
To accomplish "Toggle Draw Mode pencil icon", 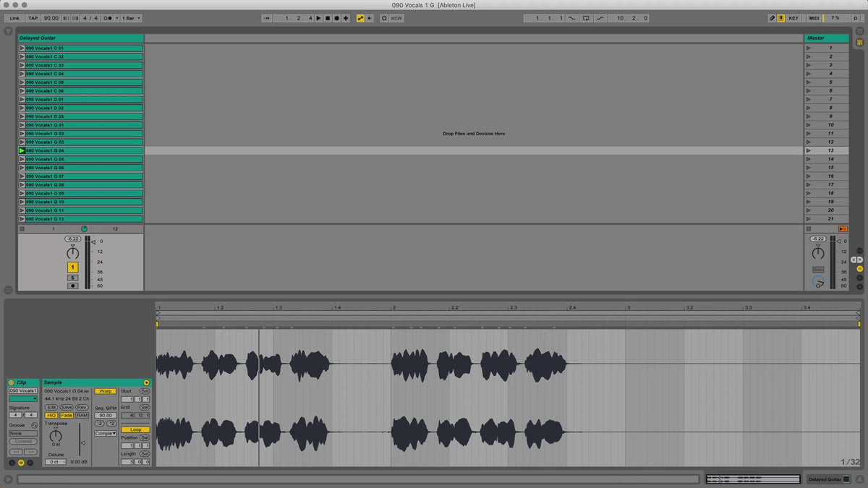I will 772,18.
